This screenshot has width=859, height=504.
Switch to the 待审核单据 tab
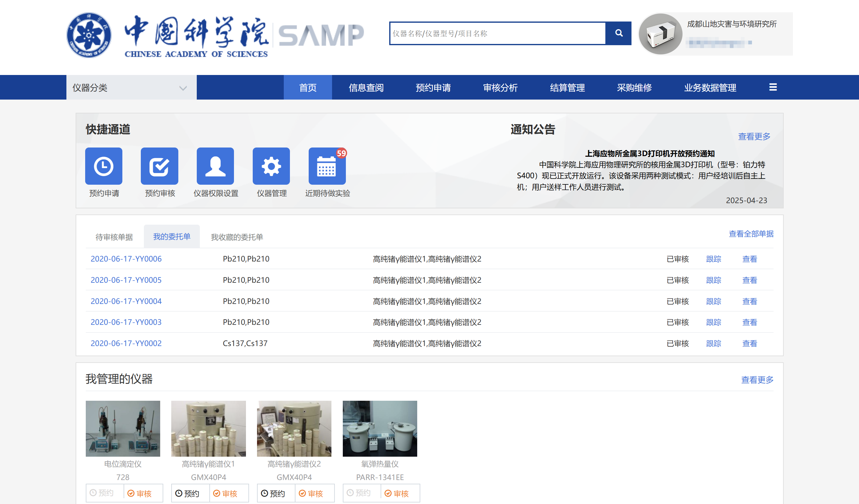point(114,237)
